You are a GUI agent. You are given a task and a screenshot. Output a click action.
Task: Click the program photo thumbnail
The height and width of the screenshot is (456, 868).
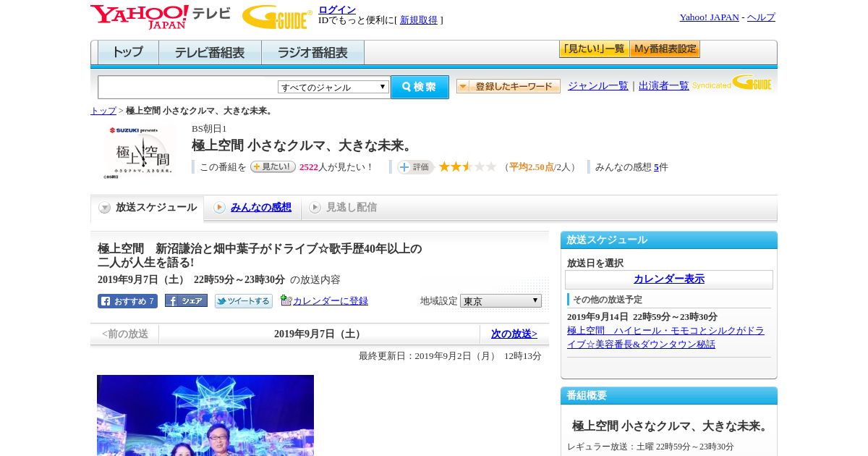click(205, 415)
